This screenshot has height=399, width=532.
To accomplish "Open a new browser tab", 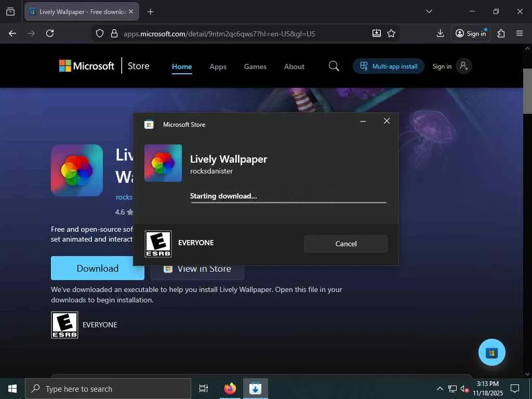I will pos(150,12).
